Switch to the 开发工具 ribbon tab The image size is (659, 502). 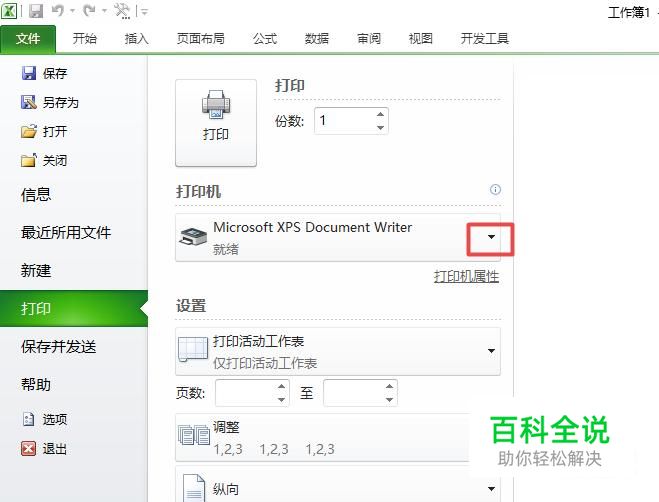click(x=485, y=39)
